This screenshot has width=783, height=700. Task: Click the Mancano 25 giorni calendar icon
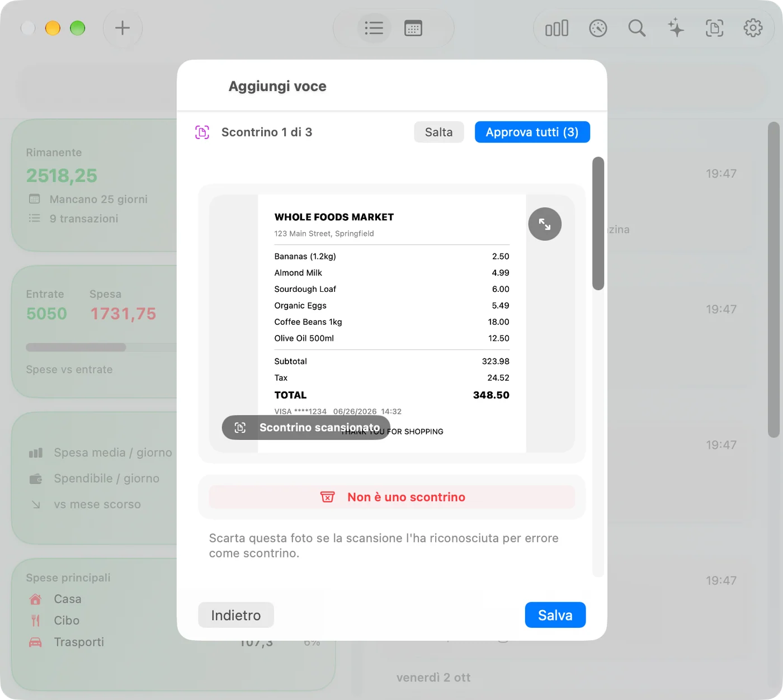[34, 199]
